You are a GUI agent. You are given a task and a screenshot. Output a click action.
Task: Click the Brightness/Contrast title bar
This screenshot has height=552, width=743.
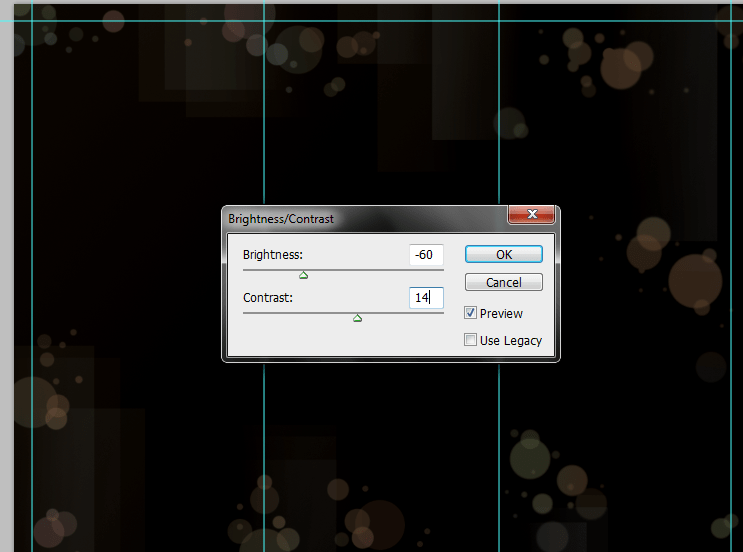tap(360, 217)
